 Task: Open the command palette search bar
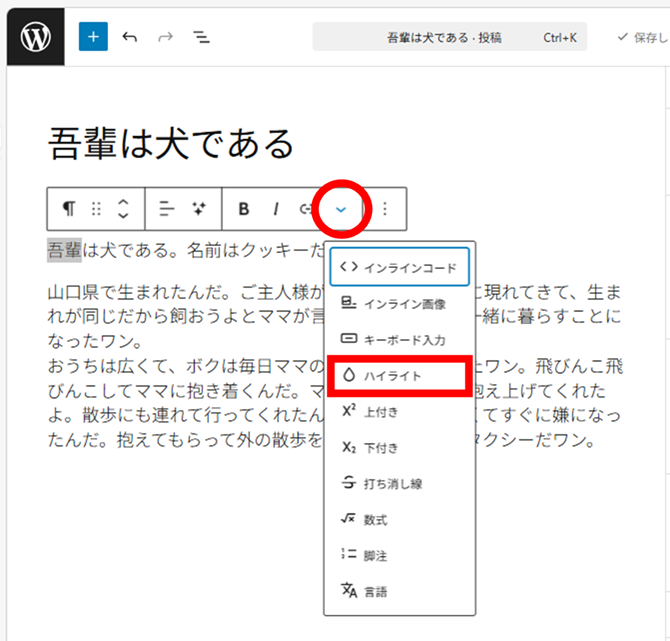449,37
